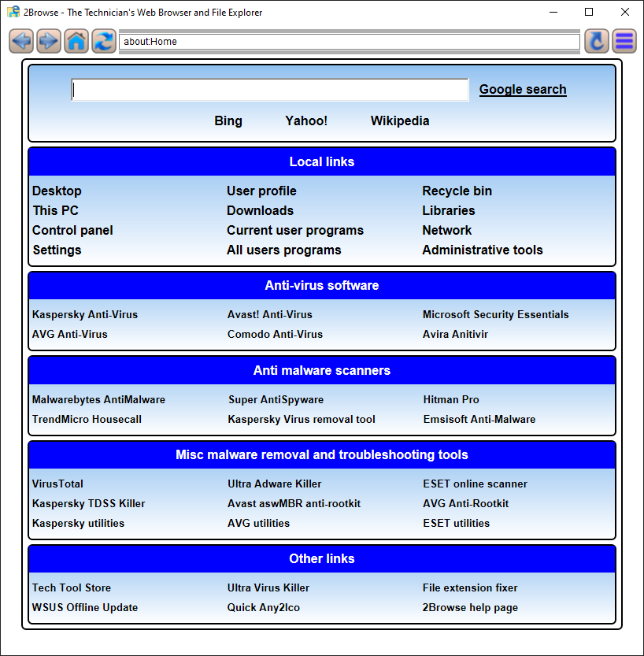Go to the Home page icon
The width and height of the screenshot is (644, 656).
(x=76, y=41)
